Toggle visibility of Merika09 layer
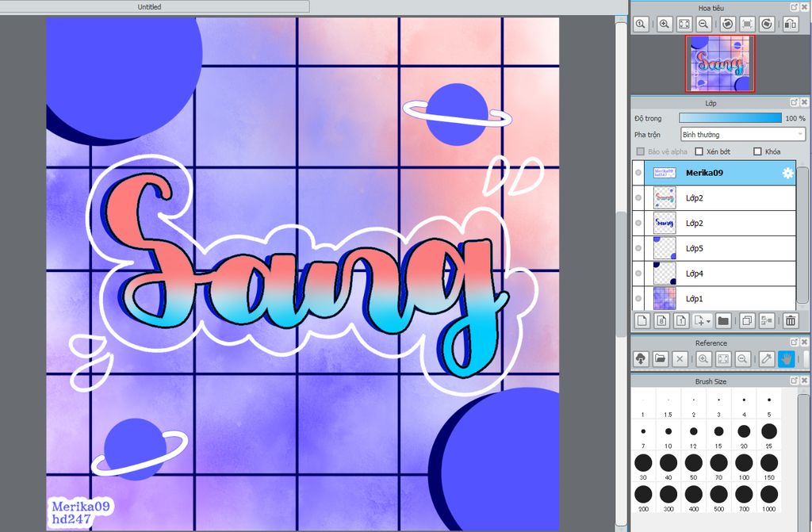Screen dimensions: 812x532 (638, 173)
